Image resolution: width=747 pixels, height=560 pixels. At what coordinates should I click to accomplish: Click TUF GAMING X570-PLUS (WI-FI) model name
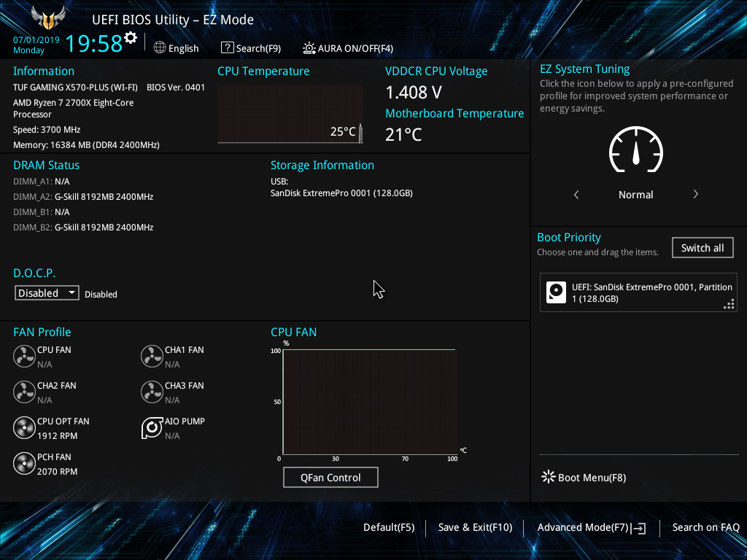pos(75,87)
